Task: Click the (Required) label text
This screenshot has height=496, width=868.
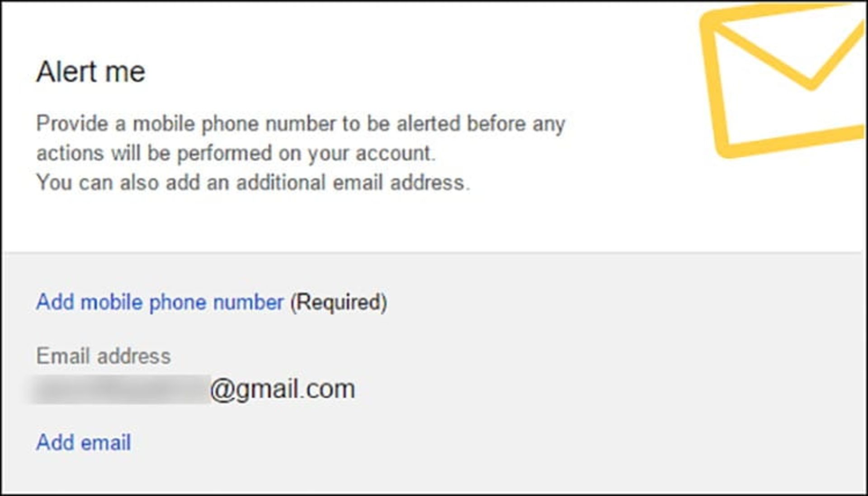Action: [339, 302]
